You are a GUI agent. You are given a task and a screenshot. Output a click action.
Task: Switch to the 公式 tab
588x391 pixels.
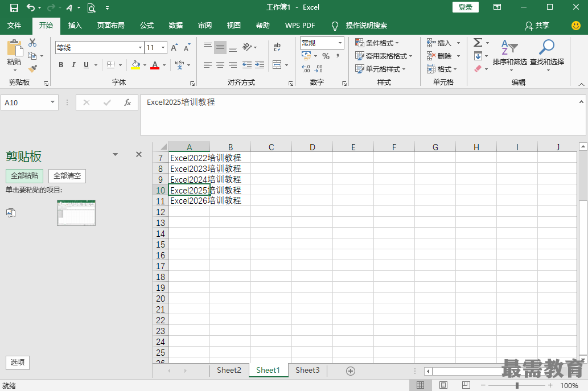pyautogui.click(x=147, y=26)
